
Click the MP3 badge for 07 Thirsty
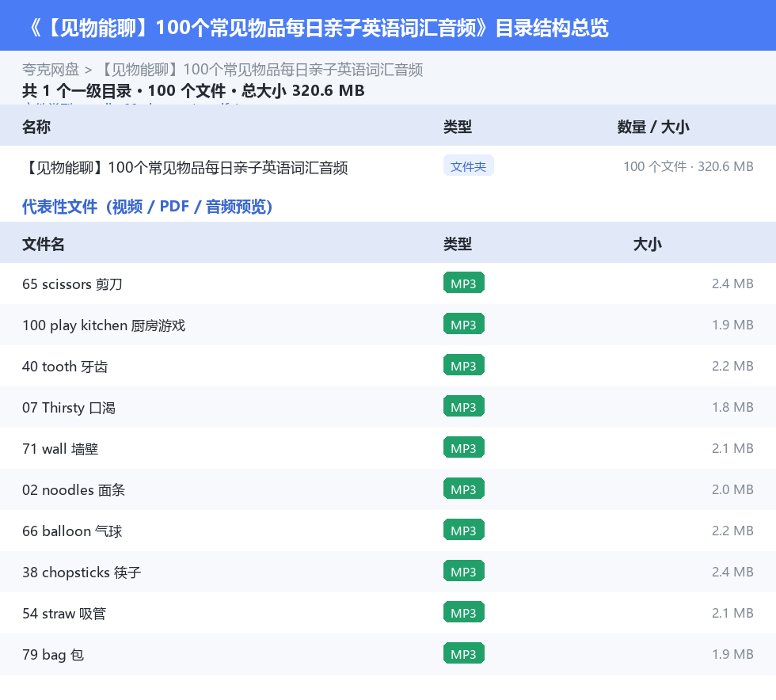464,406
